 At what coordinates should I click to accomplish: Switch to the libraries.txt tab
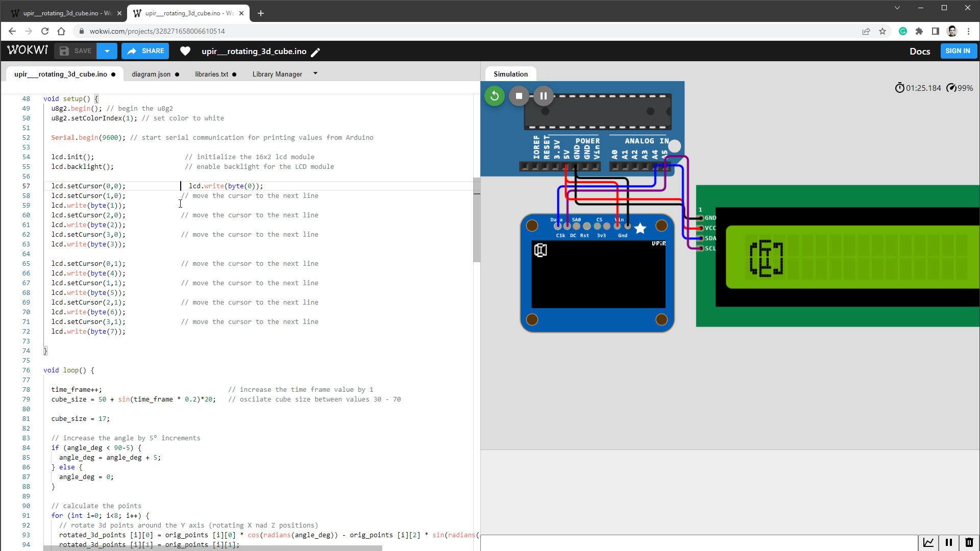click(212, 74)
